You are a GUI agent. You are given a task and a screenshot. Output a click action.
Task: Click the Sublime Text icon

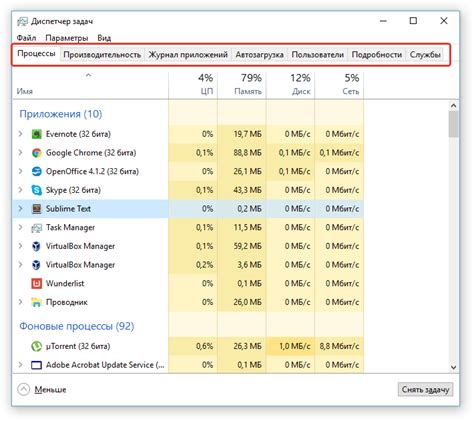[36, 209]
